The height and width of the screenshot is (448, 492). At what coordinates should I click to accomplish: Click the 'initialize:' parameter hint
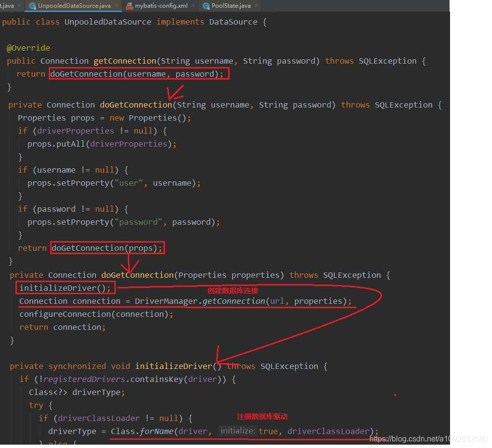(237, 431)
